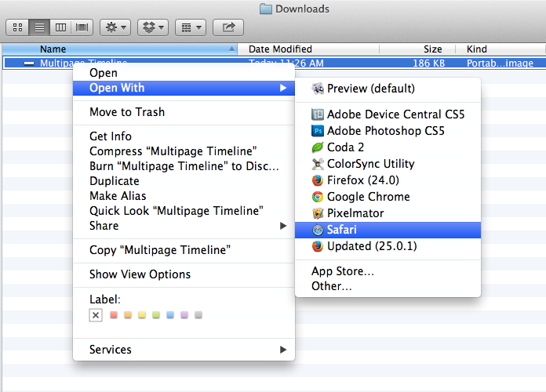Choose Move to Trash

184,112
